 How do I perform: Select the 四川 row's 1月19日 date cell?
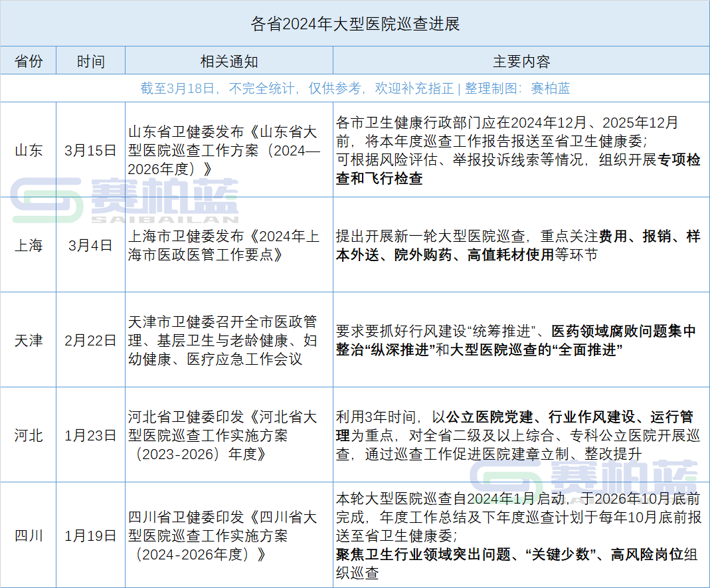tap(90, 536)
